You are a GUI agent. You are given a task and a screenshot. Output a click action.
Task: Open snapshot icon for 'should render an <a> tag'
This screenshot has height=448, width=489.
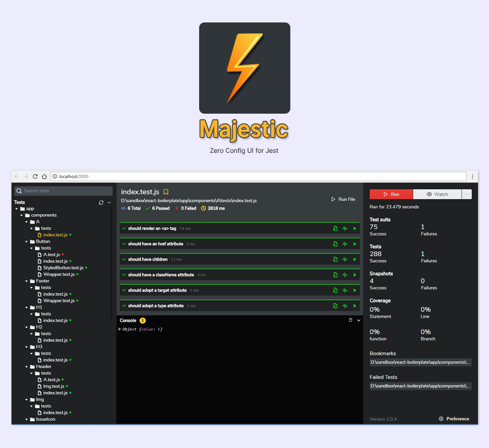click(335, 228)
